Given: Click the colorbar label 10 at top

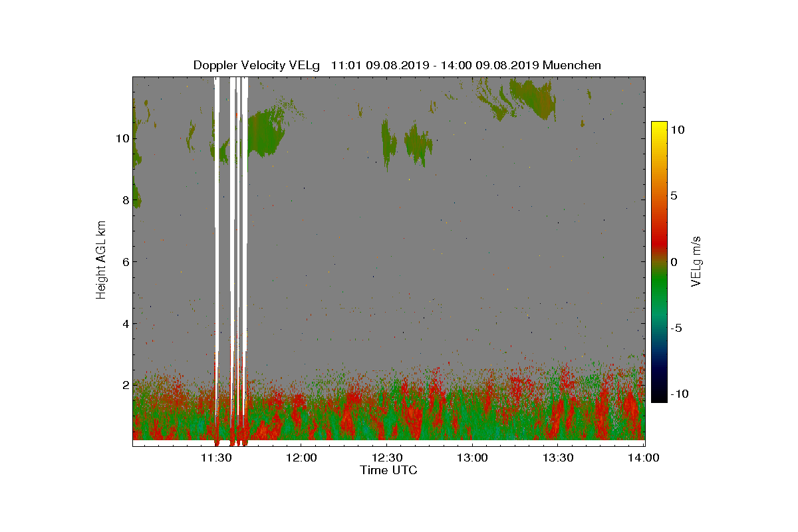Looking at the screenshot, I should [678, 130].
